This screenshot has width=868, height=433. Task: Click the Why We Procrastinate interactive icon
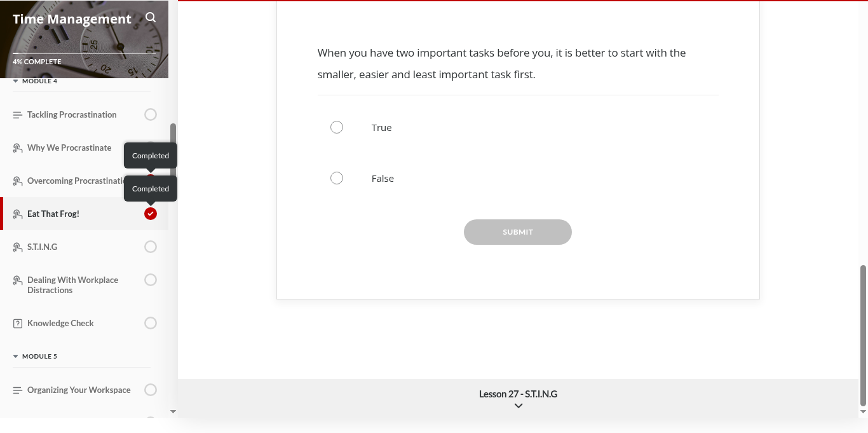pos(18,148)
